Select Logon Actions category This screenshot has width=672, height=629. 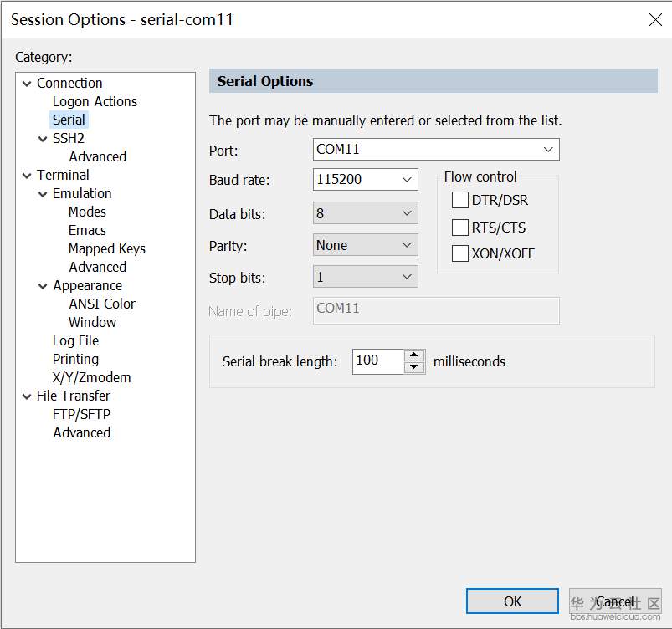(x=95, y=102)
